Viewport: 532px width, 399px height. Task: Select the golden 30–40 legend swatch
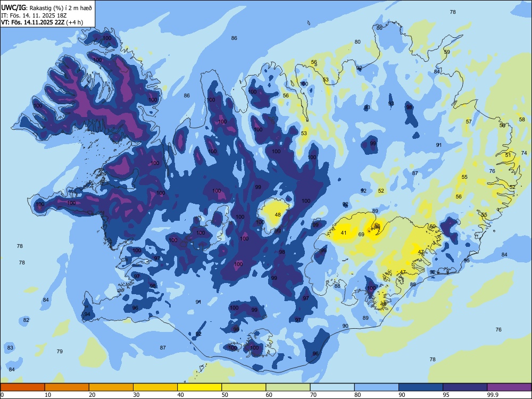[155, 387]
